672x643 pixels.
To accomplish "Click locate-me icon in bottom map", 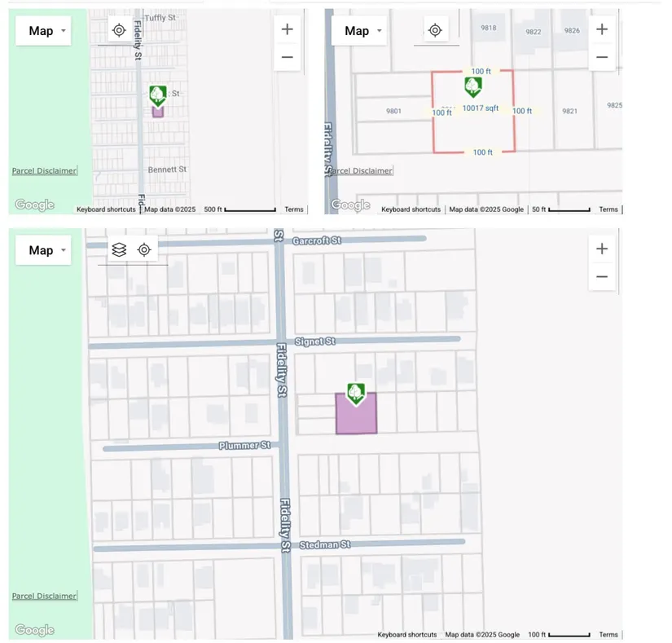I will 144,250.
